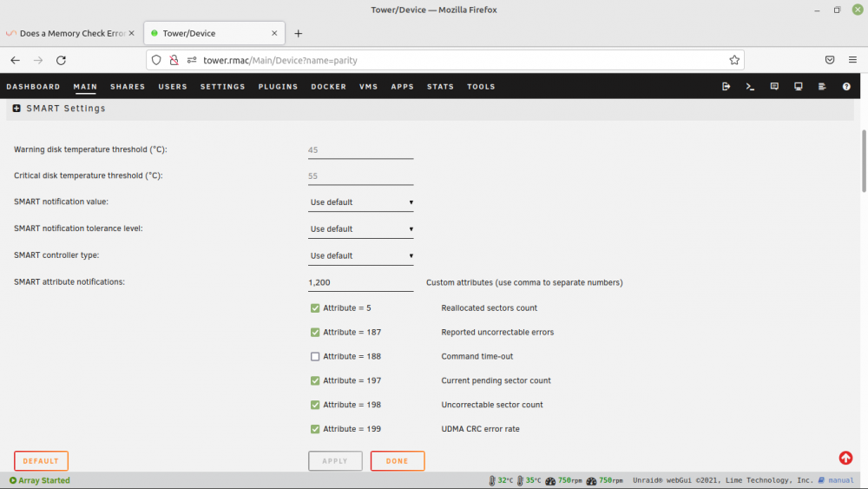Open the SETTINGS menu
The height and width of the screenshot is (489, 868).
(222, 86)
